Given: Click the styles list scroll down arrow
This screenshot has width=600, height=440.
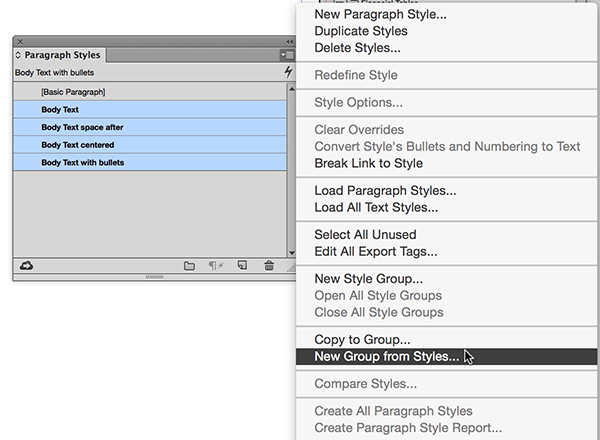Looking at the screenshot, I should pos(292,253).
